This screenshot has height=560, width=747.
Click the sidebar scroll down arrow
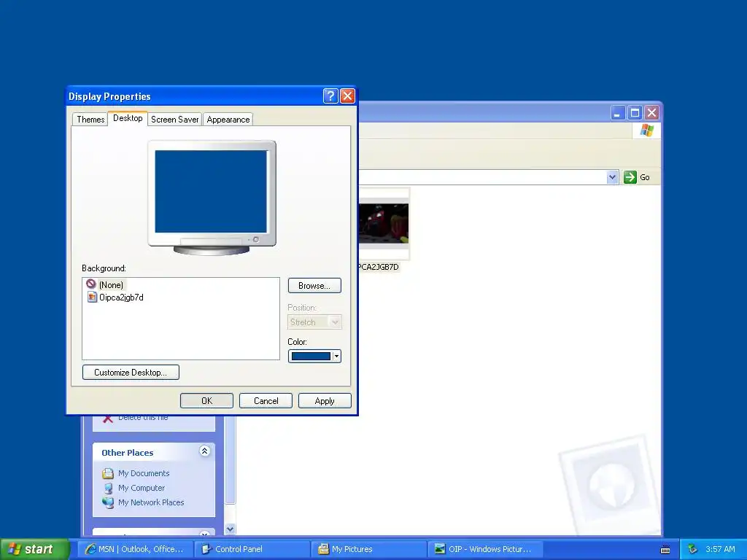(230, 529)
